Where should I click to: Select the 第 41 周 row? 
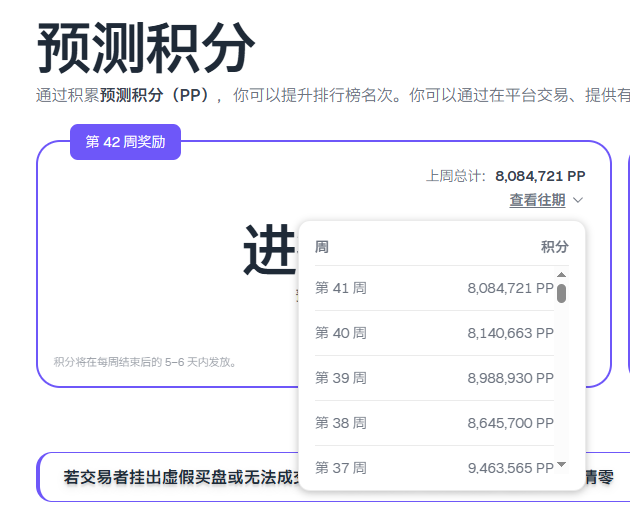434,288
